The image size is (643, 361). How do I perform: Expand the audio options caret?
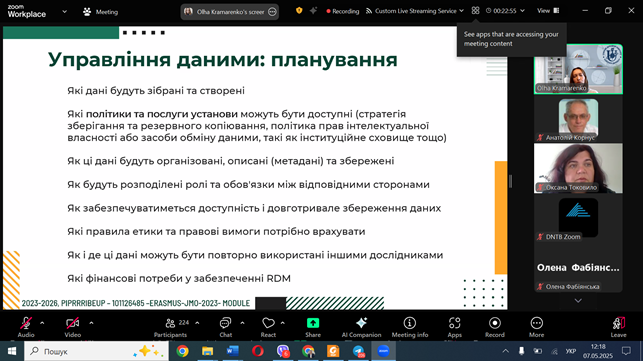tap(42, 323)
